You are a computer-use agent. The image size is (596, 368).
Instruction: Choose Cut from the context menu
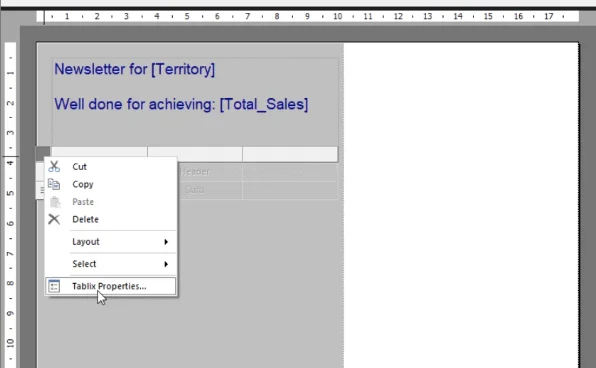tap(111, 167)
